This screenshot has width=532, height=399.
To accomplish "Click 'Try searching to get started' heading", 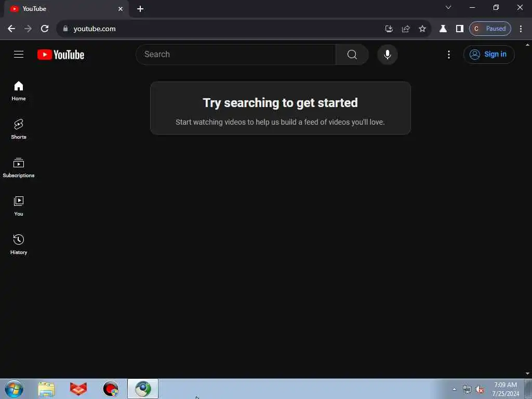I will 280,103.
